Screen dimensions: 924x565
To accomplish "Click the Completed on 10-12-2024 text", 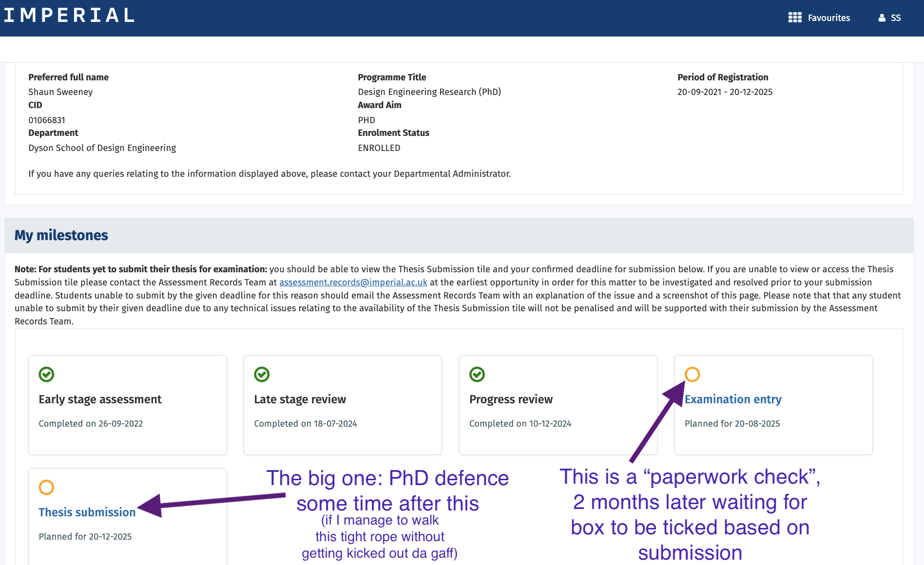I will (x=520, y=424).
